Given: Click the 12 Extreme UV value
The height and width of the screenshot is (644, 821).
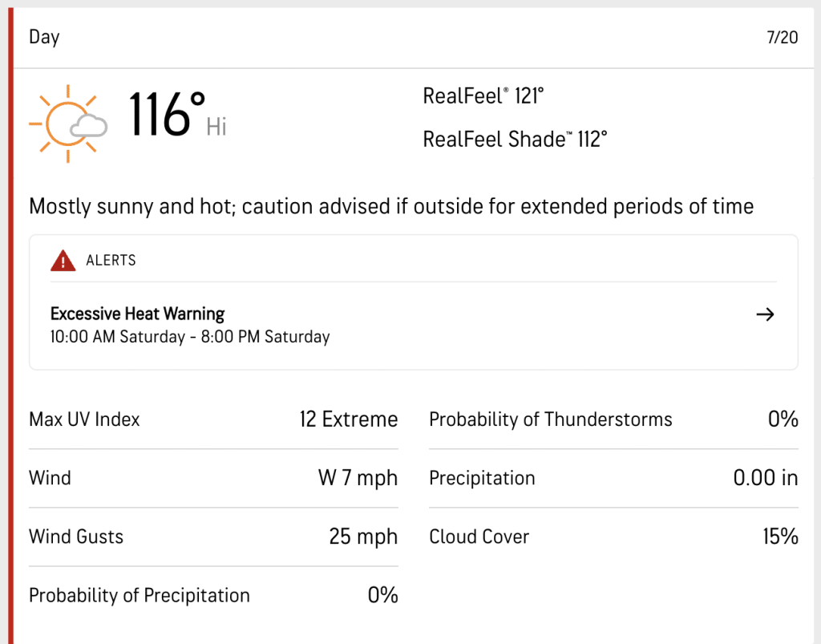Looking at the screenshot, I should pos(349,419).
